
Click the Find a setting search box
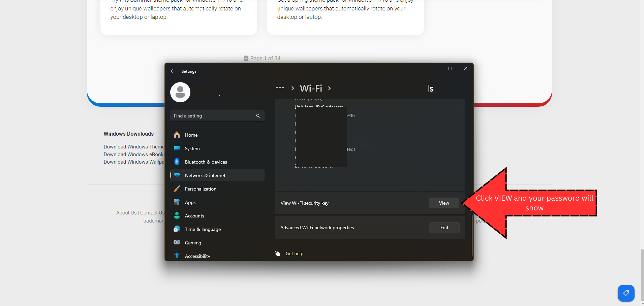point(217,116)
